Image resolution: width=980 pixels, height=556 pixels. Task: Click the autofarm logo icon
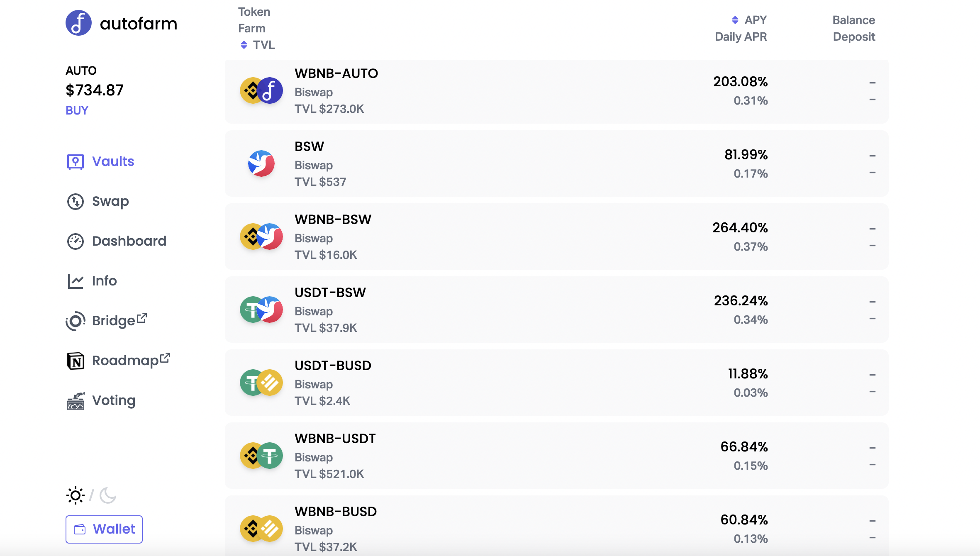78,23
